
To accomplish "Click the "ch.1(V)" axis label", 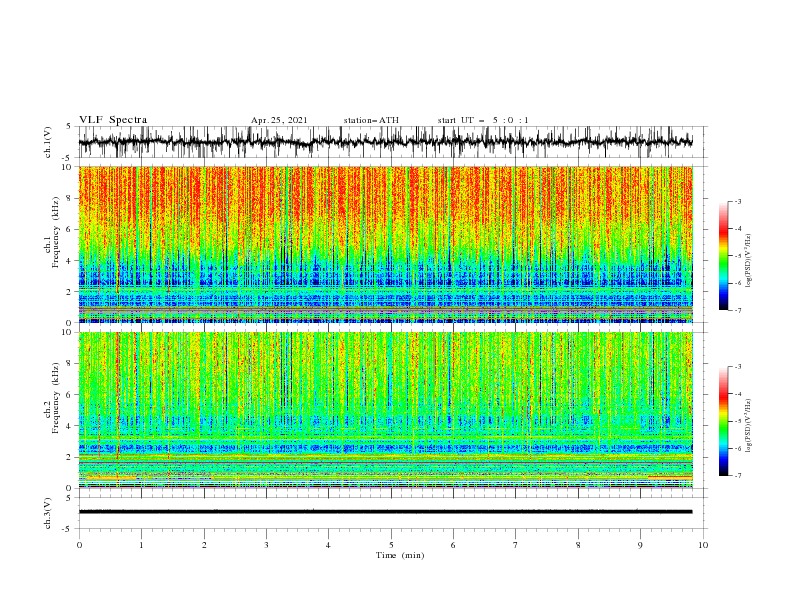I will click(48, 142).
